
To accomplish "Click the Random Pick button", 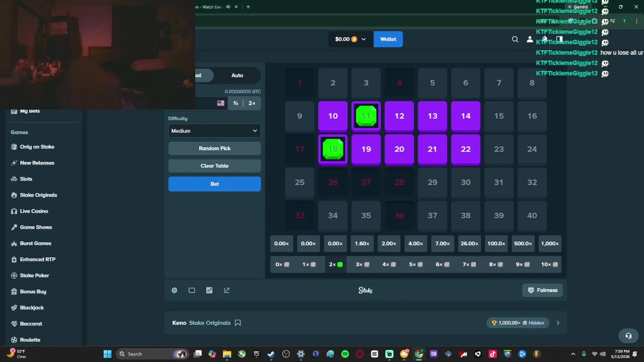I will pyautogui.click(x=215, y=148).
